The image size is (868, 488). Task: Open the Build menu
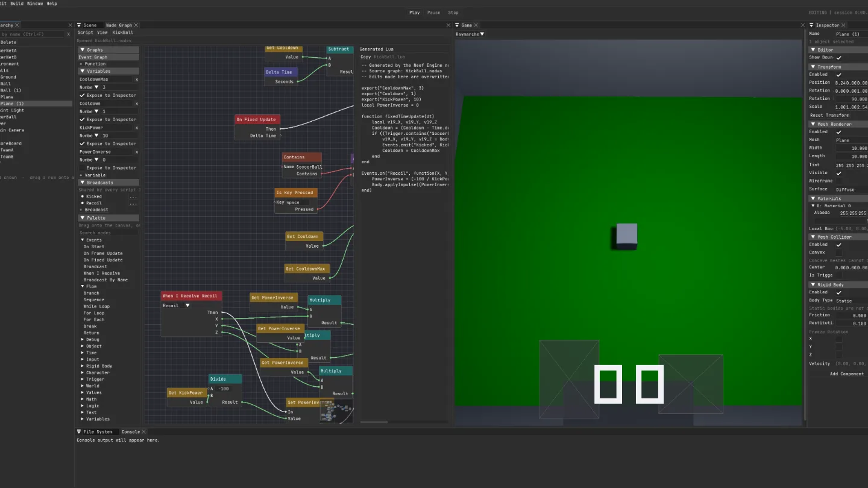tap(17, 4)
